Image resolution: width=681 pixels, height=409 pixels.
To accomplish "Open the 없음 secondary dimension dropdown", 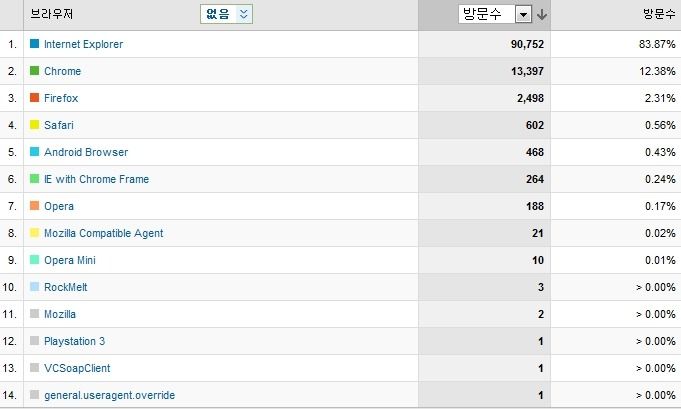I will (226, 14).
